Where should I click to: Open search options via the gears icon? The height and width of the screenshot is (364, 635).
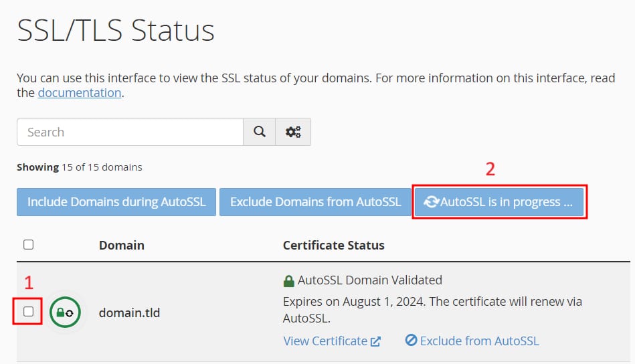pyautogui.click(x=293, y=132)
